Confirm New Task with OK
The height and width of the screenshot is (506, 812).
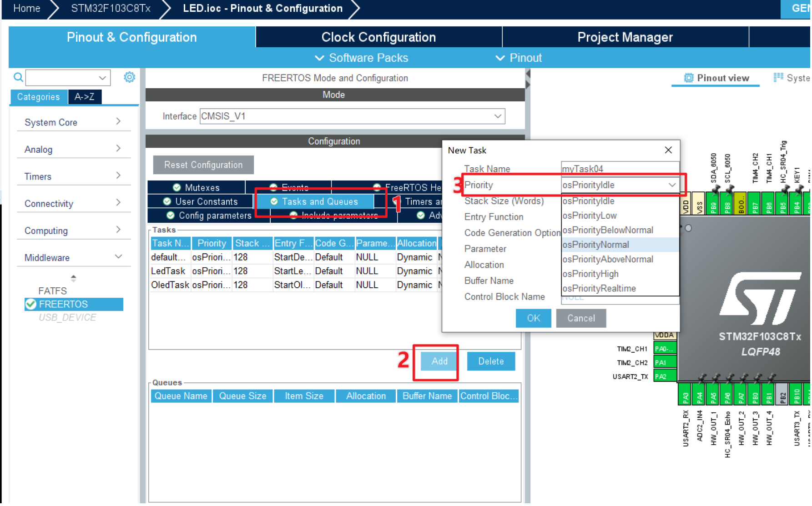tap(533, 318)
